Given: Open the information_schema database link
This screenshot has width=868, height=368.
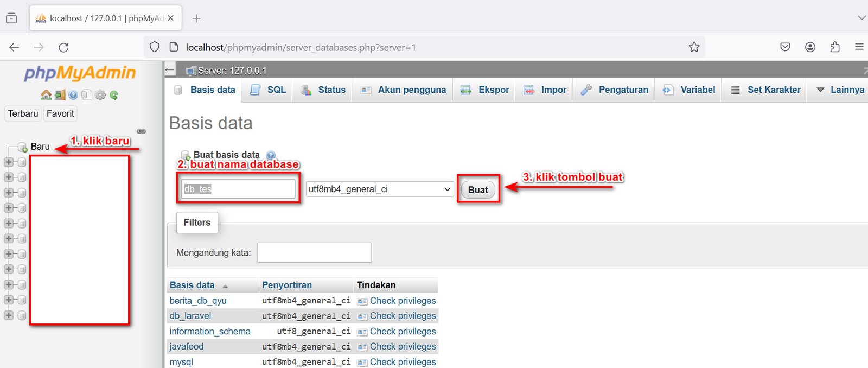Looking at the screenshot, I should tap(210, 331).
